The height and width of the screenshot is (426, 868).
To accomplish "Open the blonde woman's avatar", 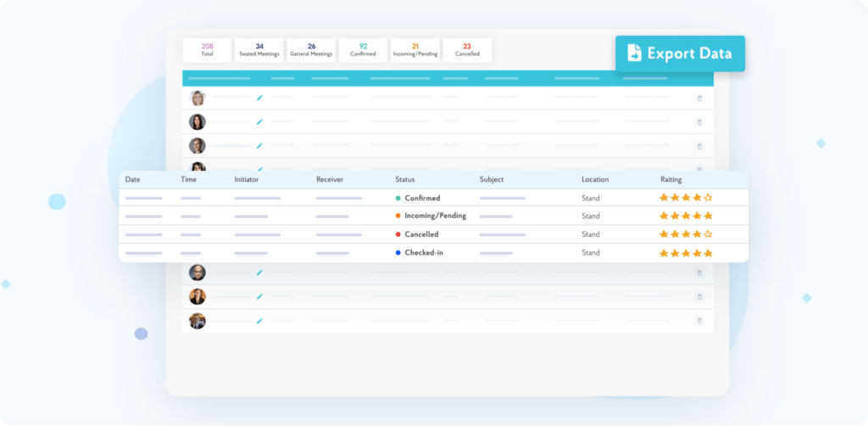I will pos(197,98).
